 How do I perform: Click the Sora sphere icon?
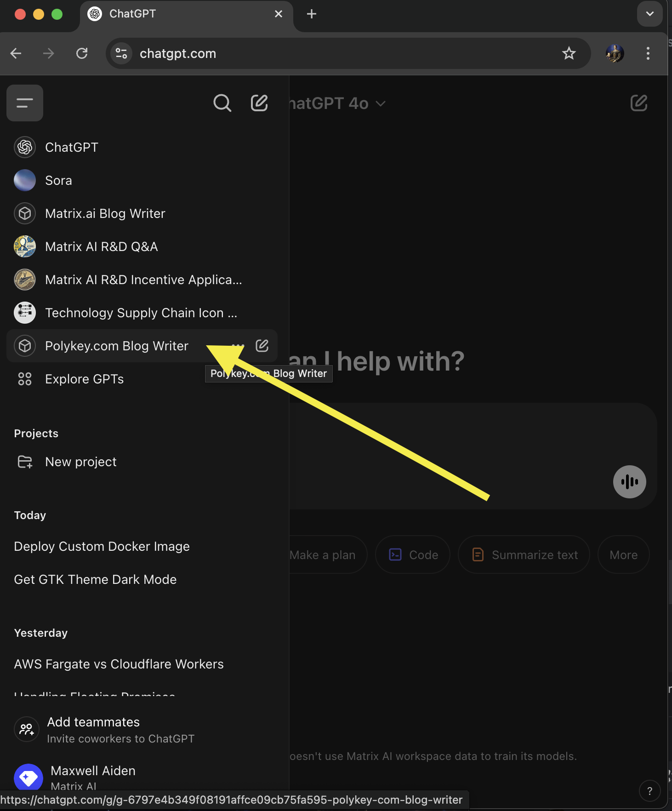25,180
